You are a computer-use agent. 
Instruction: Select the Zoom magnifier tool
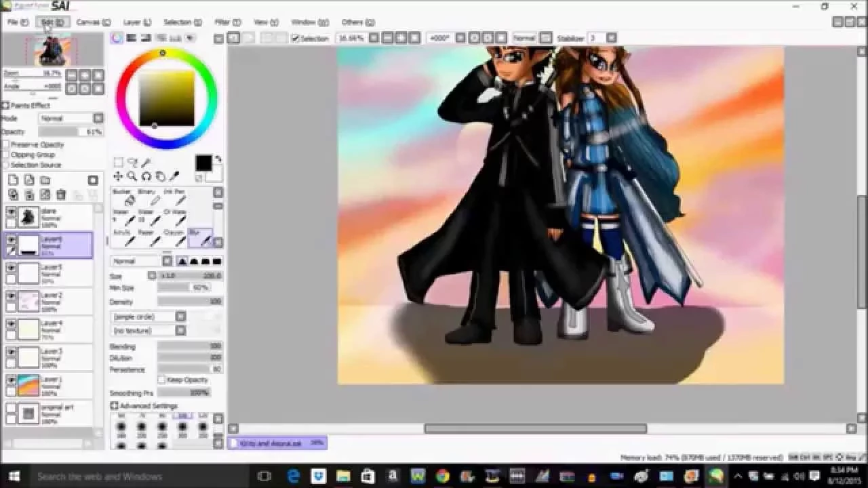[132, 176]
